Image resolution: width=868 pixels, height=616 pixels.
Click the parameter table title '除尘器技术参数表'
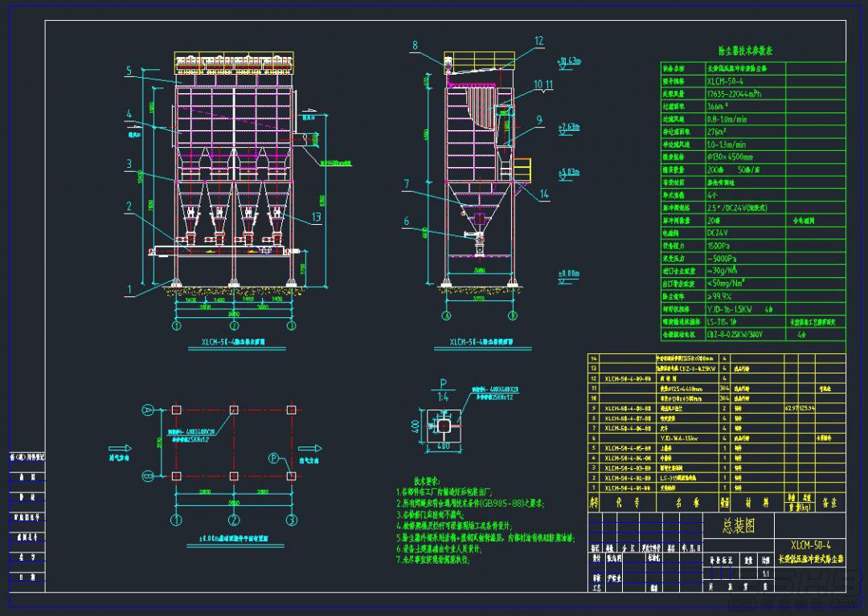(x=745, y=51)
